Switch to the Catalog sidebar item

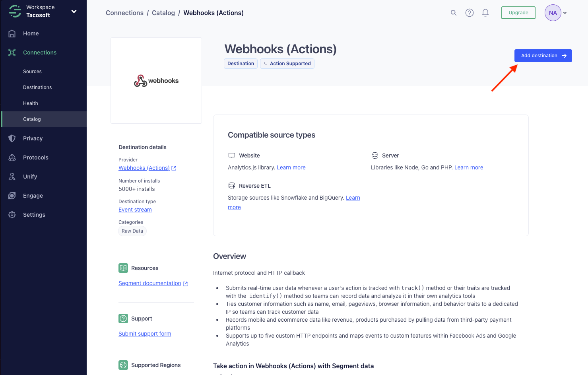32,119
